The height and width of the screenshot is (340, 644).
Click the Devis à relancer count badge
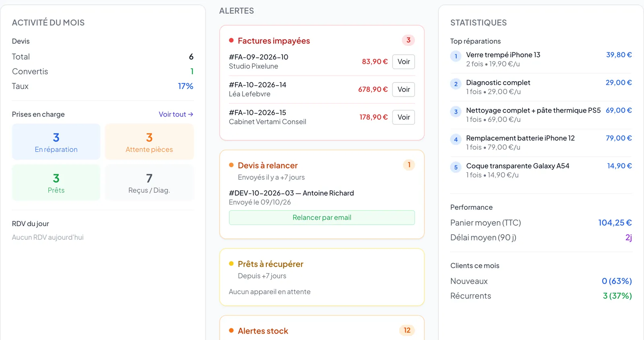point(409,165)
